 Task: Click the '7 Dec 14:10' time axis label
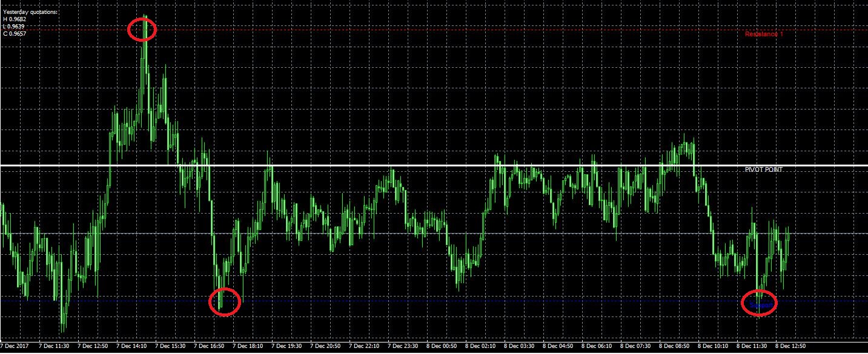132,347
